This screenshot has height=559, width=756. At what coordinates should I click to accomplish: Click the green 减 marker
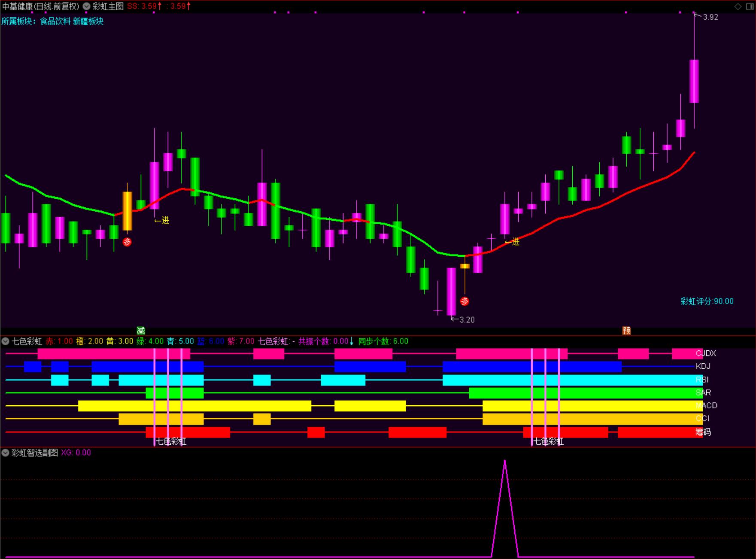[141, 330]
